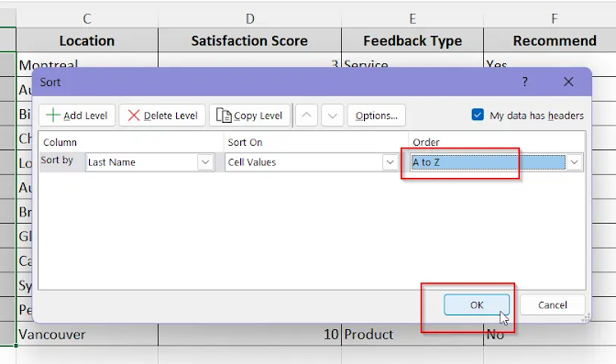This screenshot has width=616, height=364.
Task: Toggle My data has headers checkbox
Action: pos(478,115)
